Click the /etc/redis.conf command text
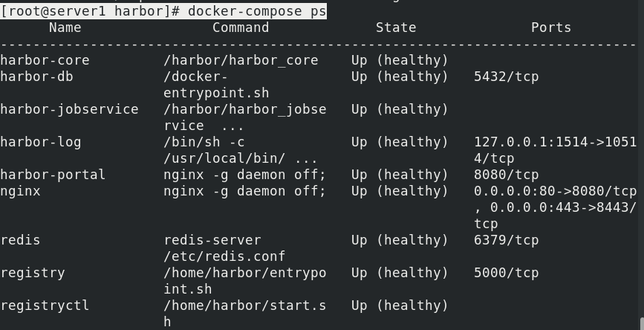Image resolution: width=644 pixels, height=330 pixels. [x=224, y=256]
